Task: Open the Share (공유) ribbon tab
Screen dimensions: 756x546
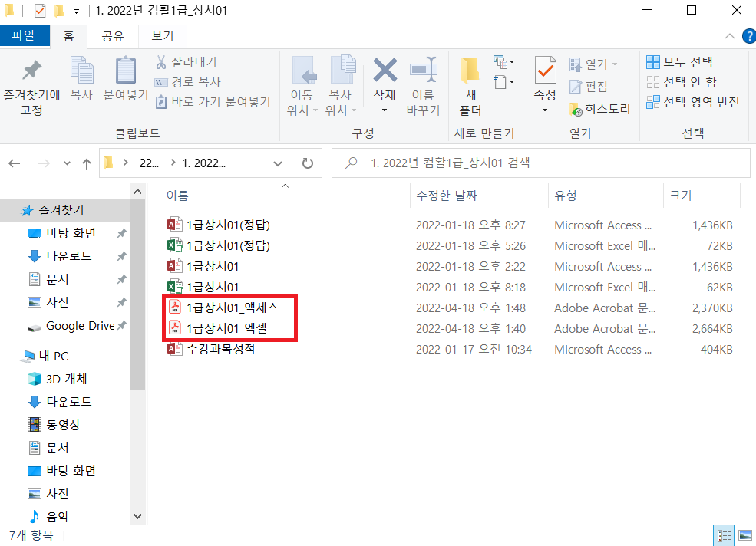Action: [x=113, y=35]
